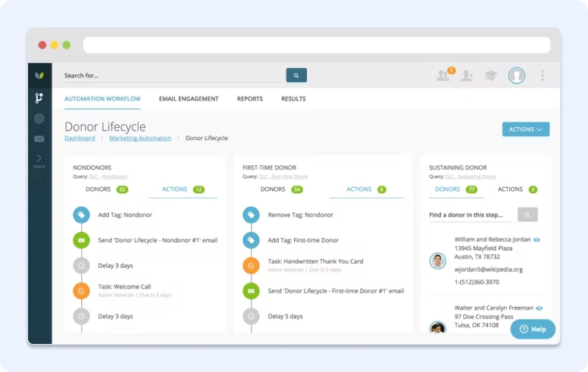Click 'Delay 5 days' step text
This screenshot has height=372, width=588.
pos(285,317)
